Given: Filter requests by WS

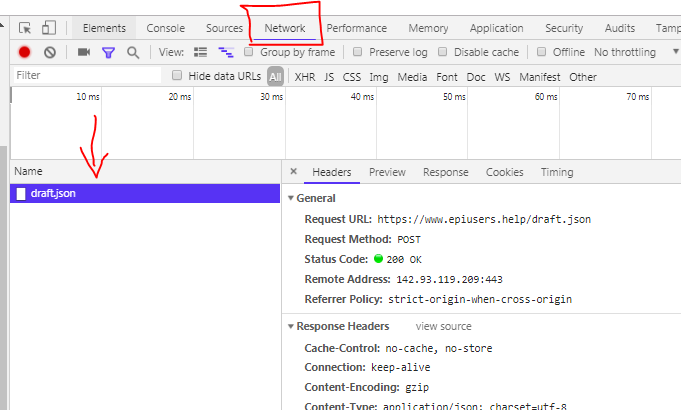Looking at the screenshot, I should 502,77.
